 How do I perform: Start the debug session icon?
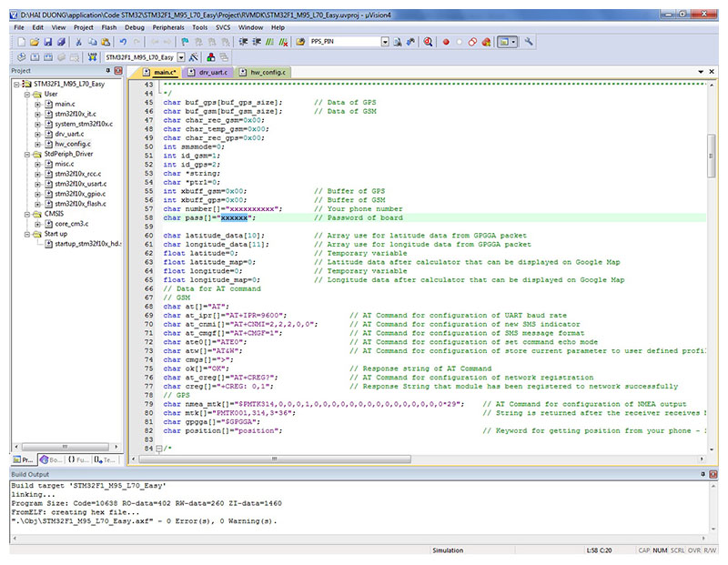[427, 42]
